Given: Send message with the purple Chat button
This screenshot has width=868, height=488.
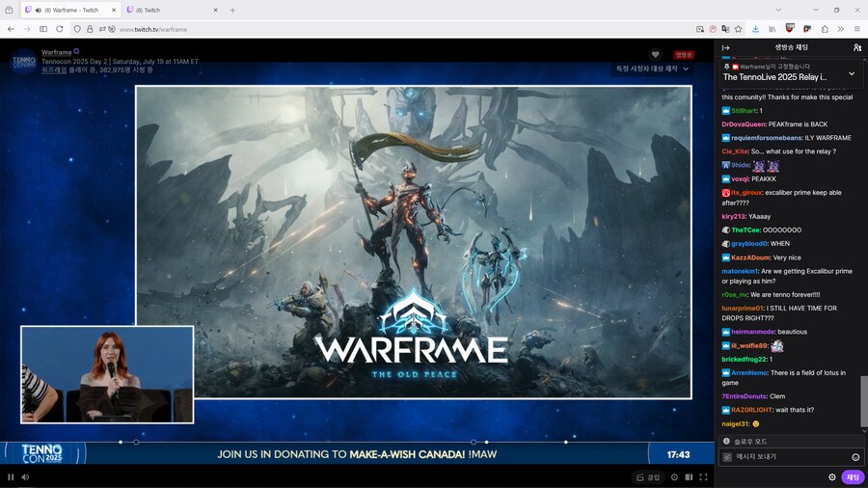Looking at the screenshot, I should coord(853,477).
